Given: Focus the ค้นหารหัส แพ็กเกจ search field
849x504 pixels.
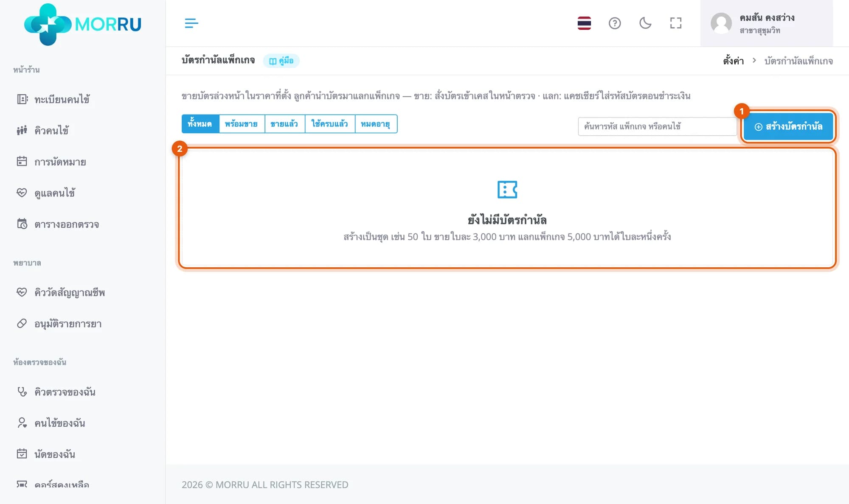Looking at the screenshot, I should tap(657, 126).
